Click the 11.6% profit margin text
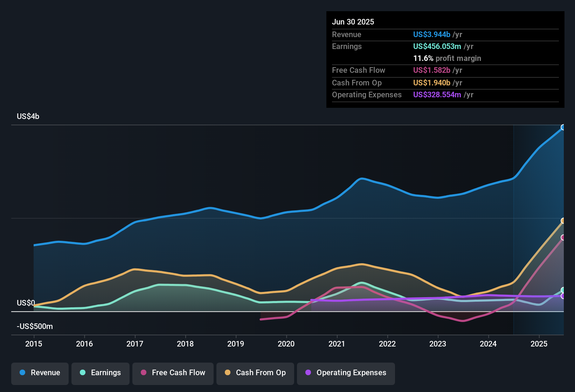 pos(447,58)
